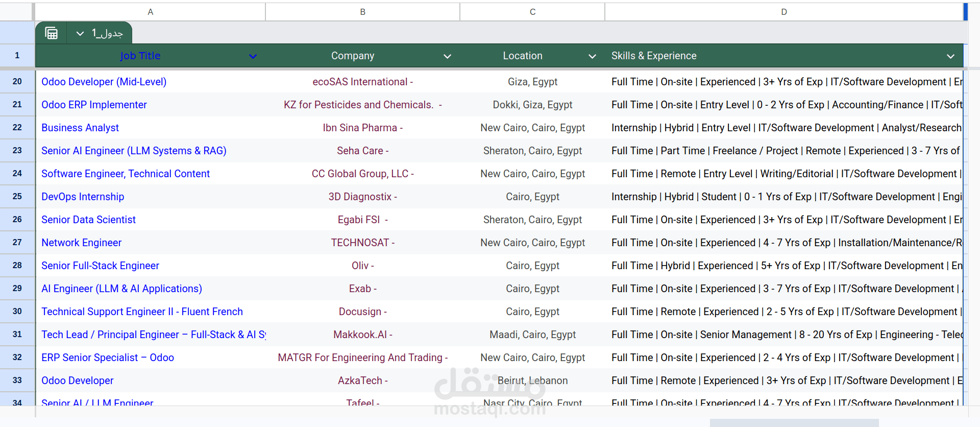This screenshot has width=980, height=427.
Task: Select column C header
Action: 532,12
